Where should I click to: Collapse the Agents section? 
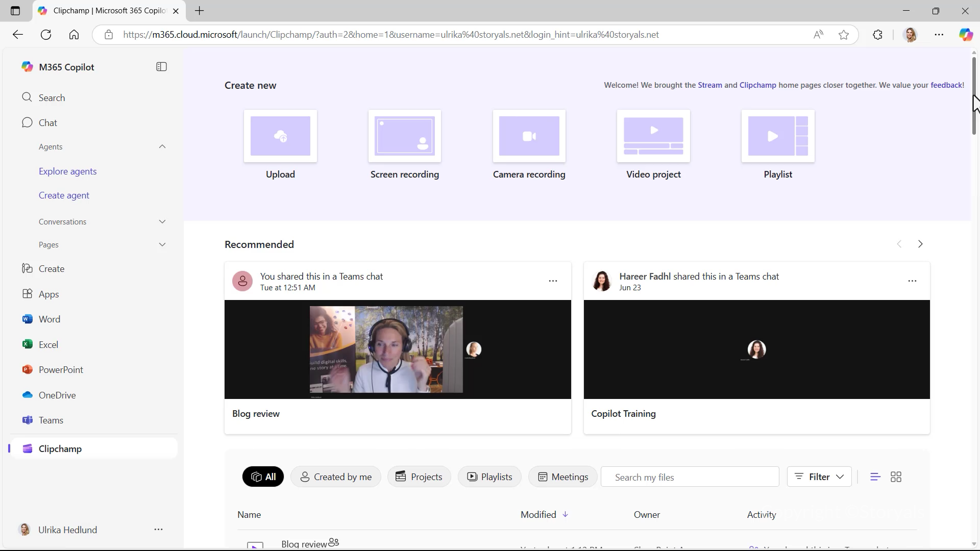pyautogui.click(x=162, y=146)
